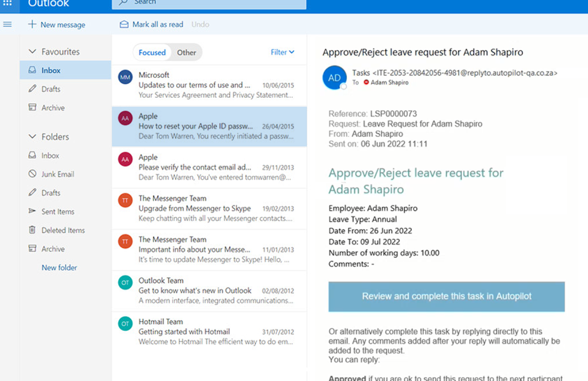Click the Folders Archive box icon
The image size is (588, 381).
[x=32, y=248]
